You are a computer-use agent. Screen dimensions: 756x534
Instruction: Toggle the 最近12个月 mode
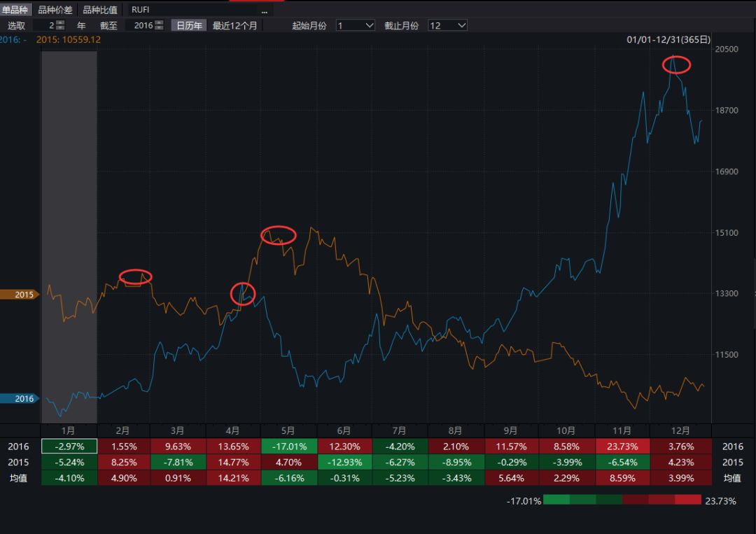(235, 25)
